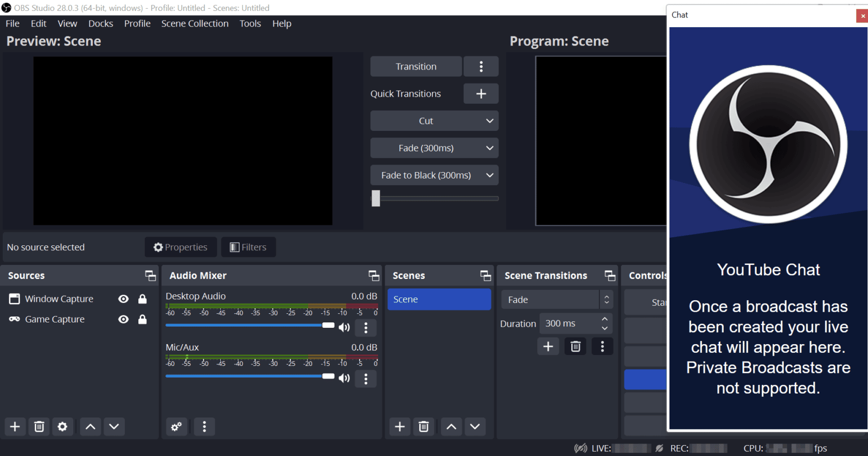Click the Transition button

[x=416, y=66]
